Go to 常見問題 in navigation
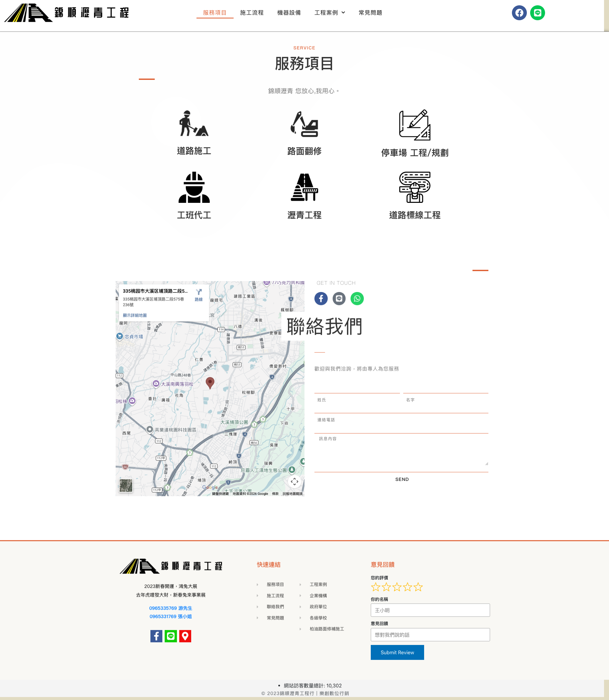 [x=370, y=13]
